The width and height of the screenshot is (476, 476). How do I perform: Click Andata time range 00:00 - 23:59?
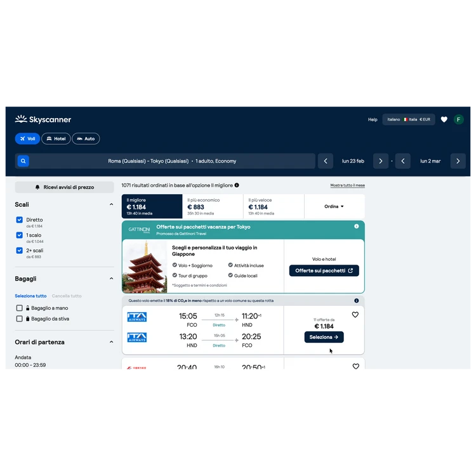[30, 365]
